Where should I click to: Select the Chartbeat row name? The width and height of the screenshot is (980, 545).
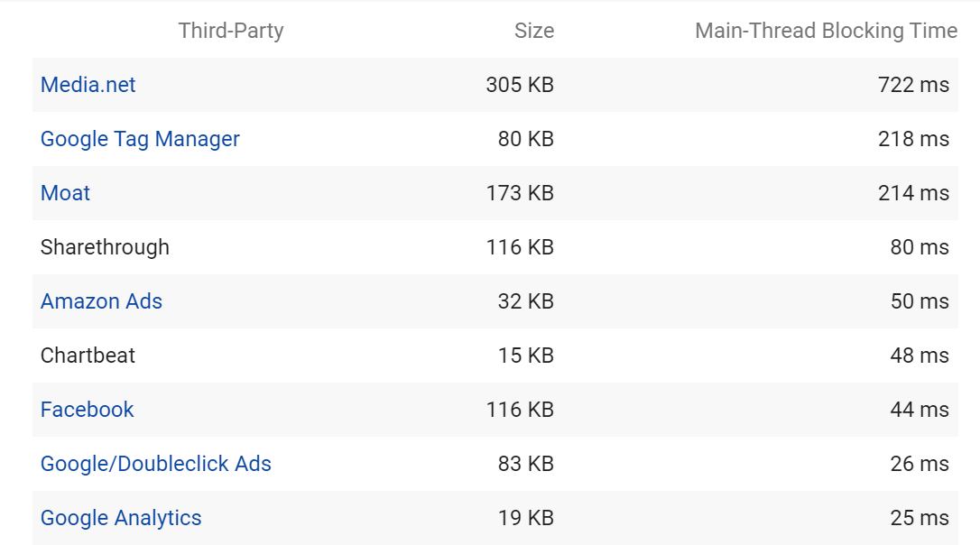(88, 356)
